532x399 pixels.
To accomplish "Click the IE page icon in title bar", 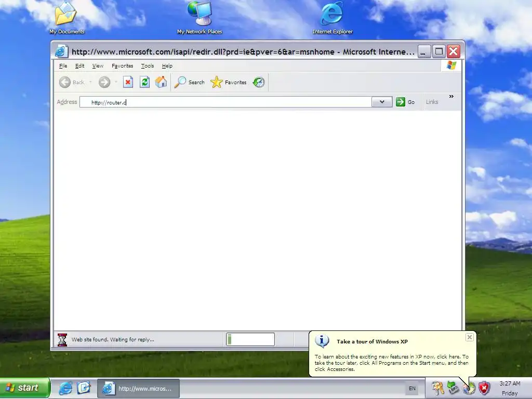I will pos(61,51).
